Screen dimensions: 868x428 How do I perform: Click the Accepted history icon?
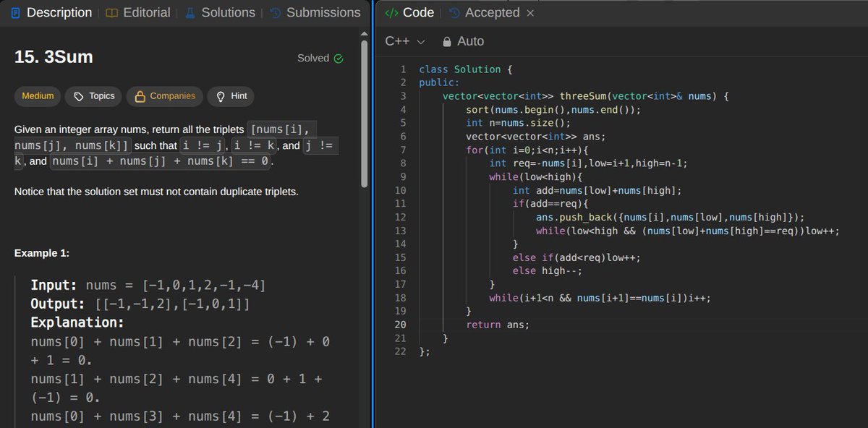click(x=454, y=13)
